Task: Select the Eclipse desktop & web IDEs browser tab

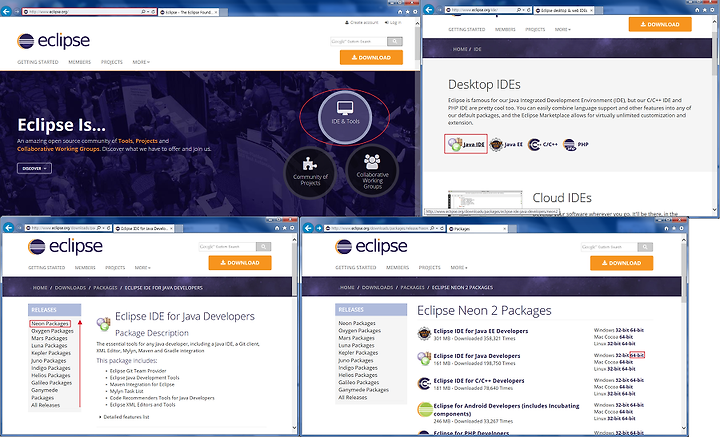Action: [564, 10]
